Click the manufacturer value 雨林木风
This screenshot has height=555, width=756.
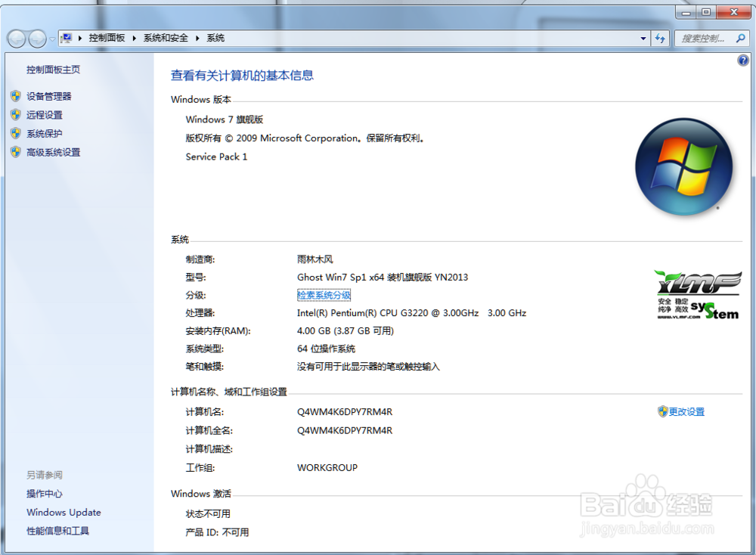tap(314, 259)
